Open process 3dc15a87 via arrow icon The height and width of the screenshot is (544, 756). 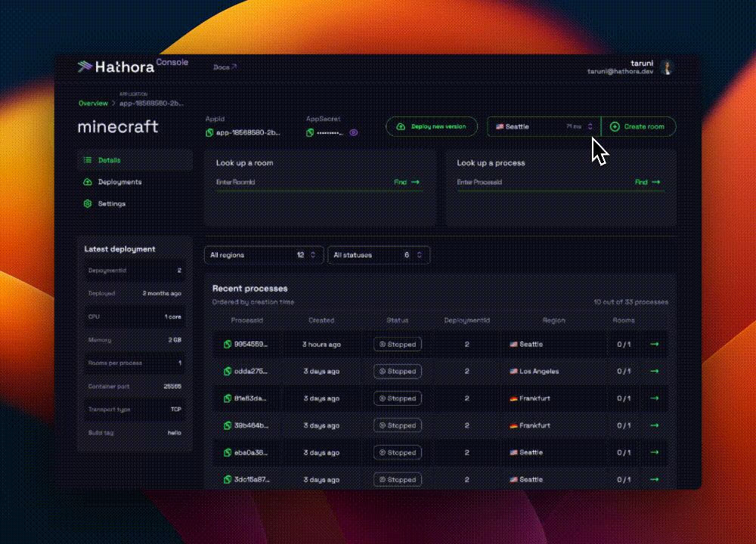point(654,480)
